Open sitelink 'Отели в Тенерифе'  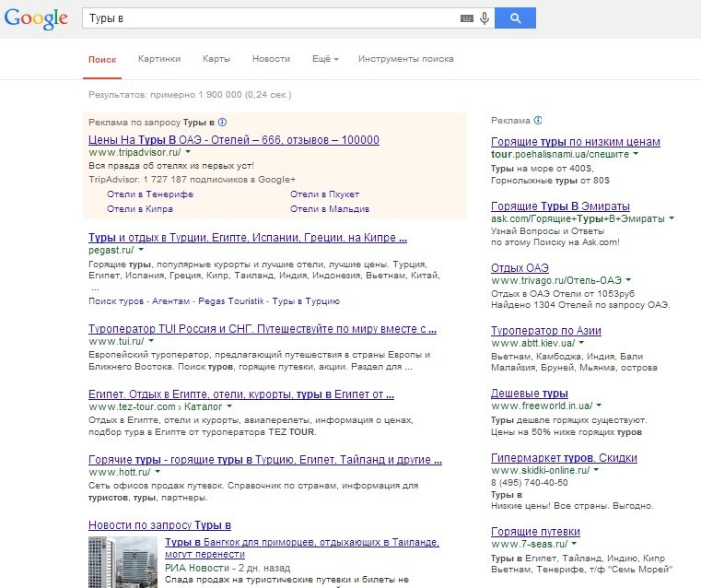(x=150, y=194)
